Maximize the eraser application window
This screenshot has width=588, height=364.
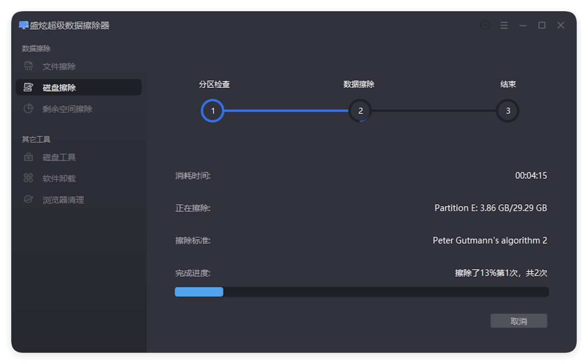coord(542,26)
